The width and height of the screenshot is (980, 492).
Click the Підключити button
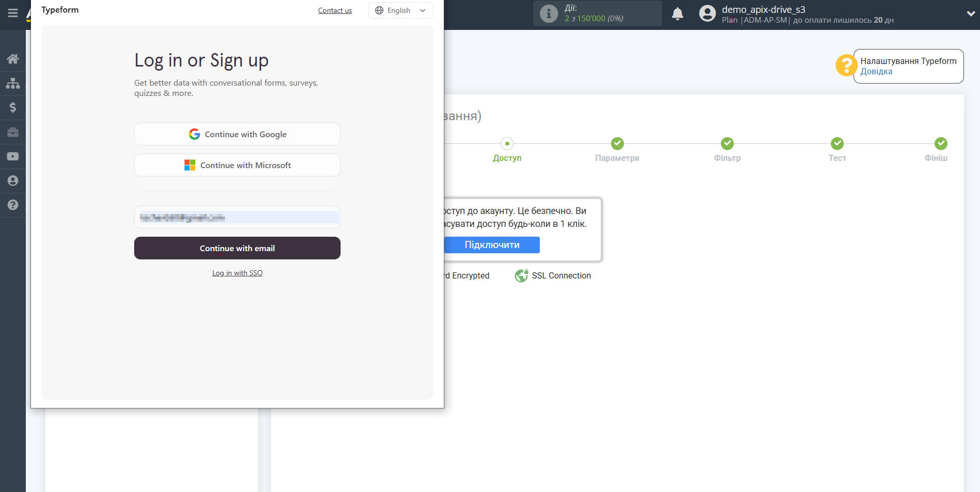coord(492,245)
